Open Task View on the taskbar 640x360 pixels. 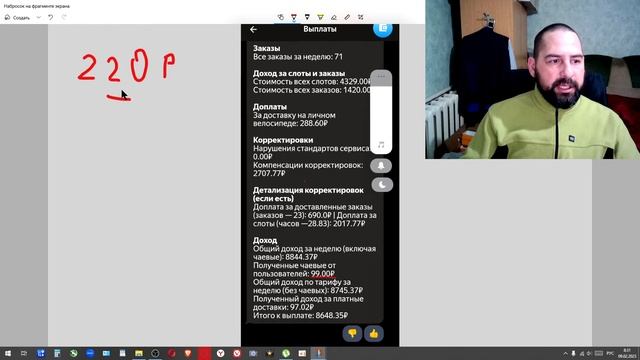pyautogui.click(x=24, y=353)
